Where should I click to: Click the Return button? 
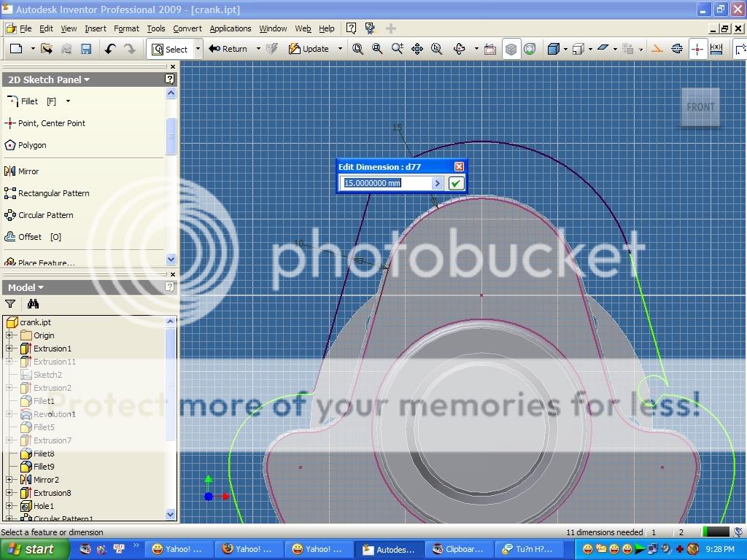(228, 49)
